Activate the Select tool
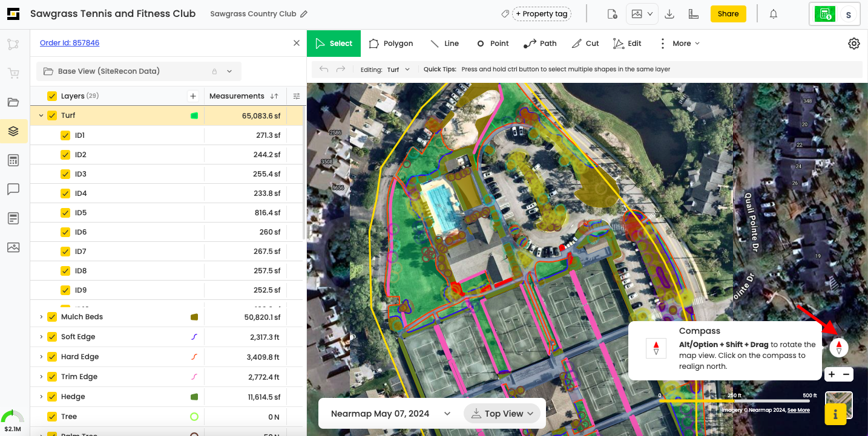 click(334, 44)
